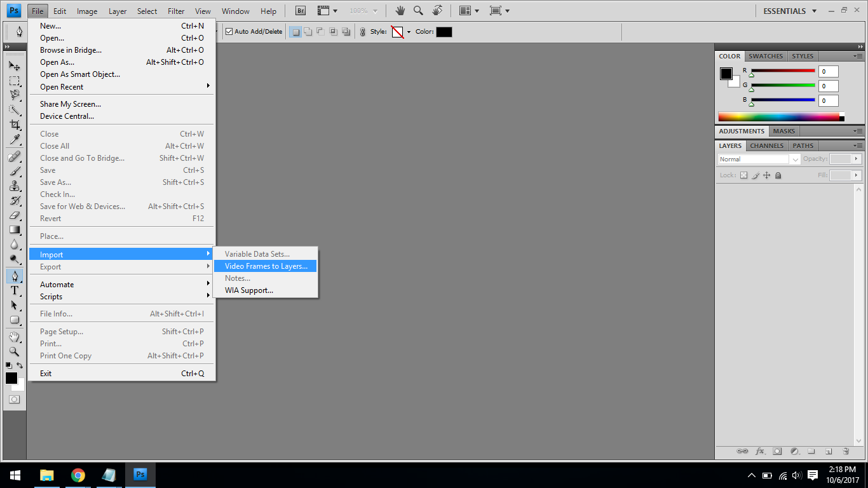Select the Blur tool
This screenshot has width=868, height=488.
[15, 244]
